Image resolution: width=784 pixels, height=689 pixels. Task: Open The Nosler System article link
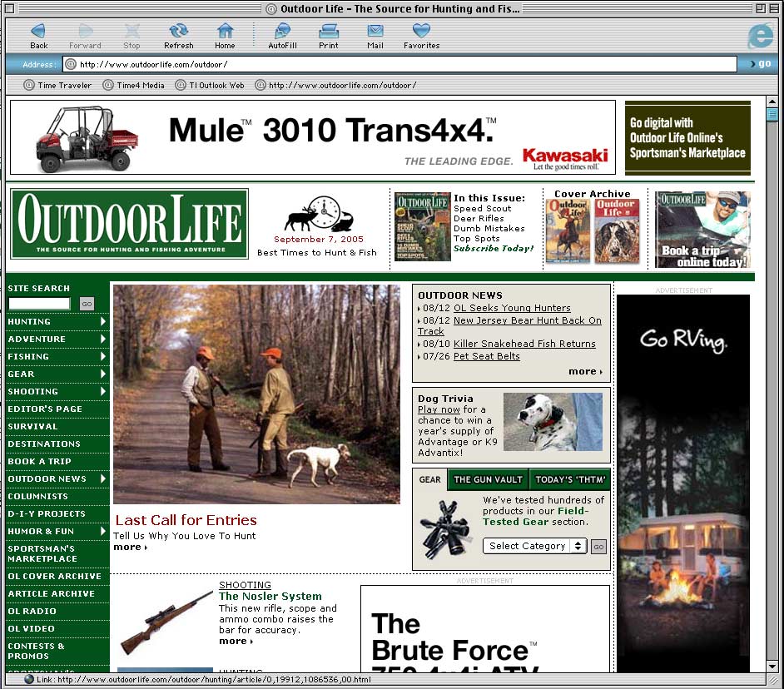pos(270,596)
